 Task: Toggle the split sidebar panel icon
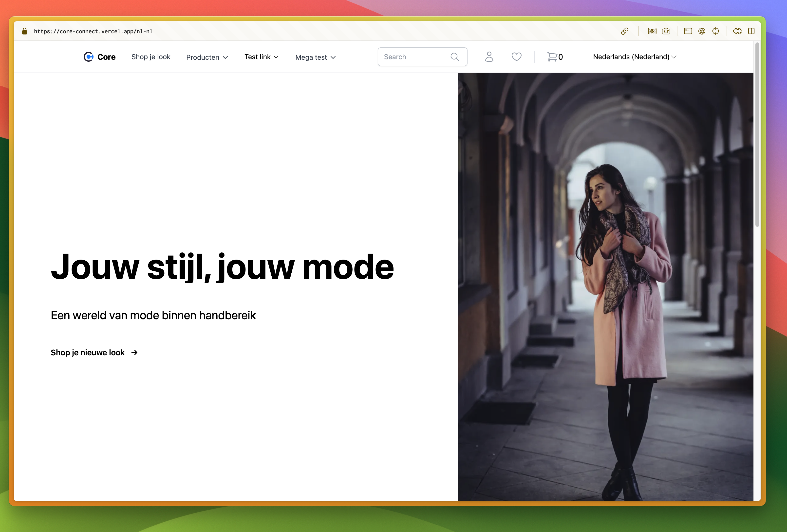(x=751, y=31)
